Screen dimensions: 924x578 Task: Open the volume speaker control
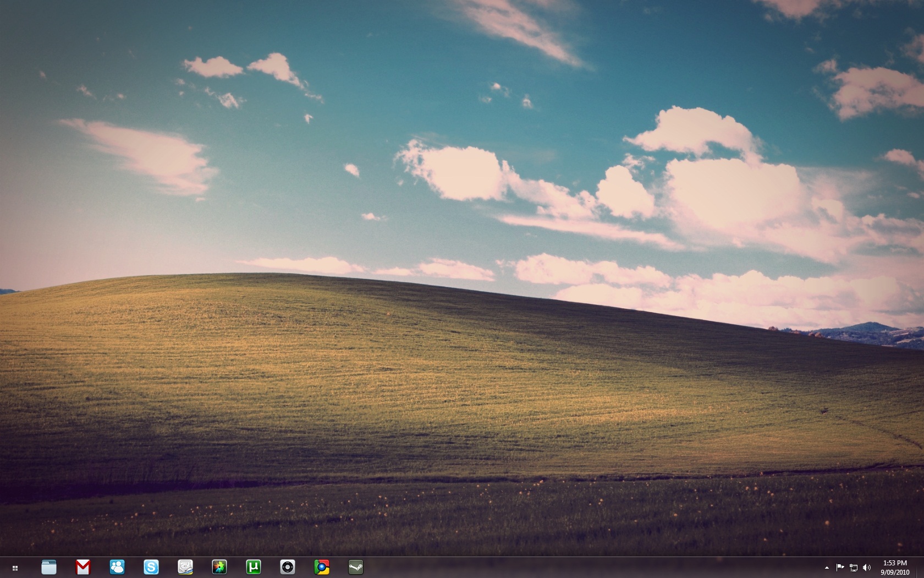tap(867, 568)
